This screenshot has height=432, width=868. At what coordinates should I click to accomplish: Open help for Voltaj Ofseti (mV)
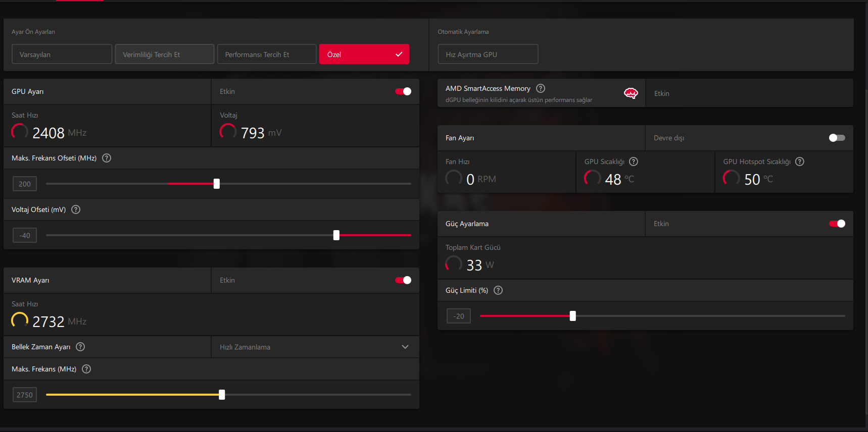[x=76, y=209]
